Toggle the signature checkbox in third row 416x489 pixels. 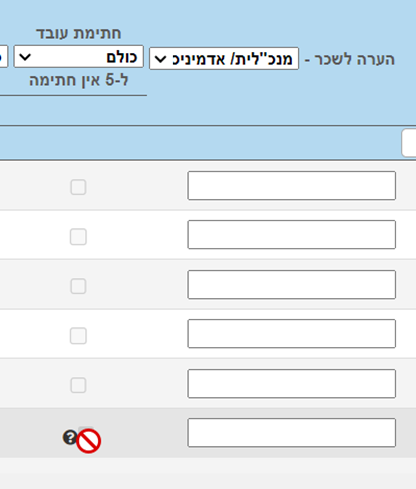pos(78,286)
